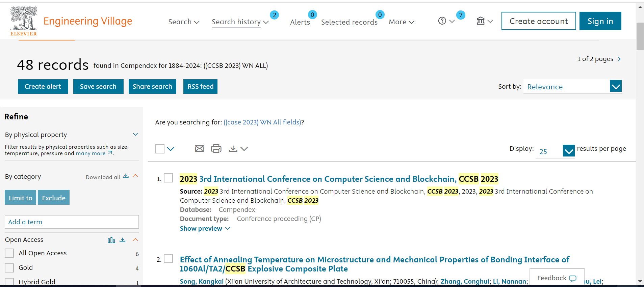Print results using the printer icon
644x287 pixels.
216,148
